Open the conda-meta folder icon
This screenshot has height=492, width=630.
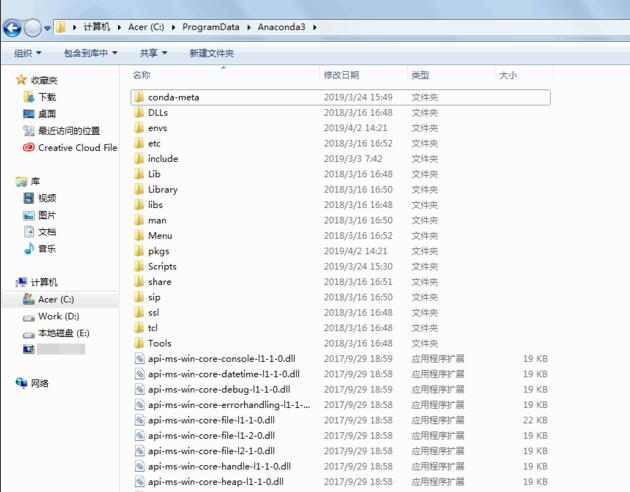coord(139,97)
